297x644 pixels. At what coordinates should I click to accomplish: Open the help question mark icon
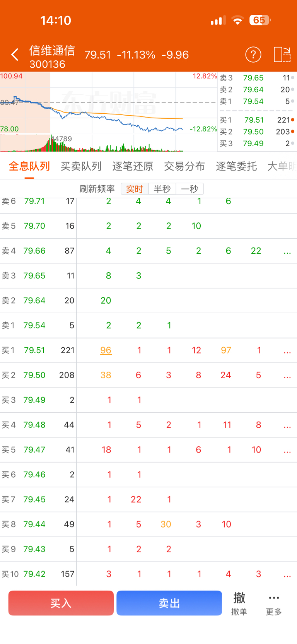pos(253,55)
